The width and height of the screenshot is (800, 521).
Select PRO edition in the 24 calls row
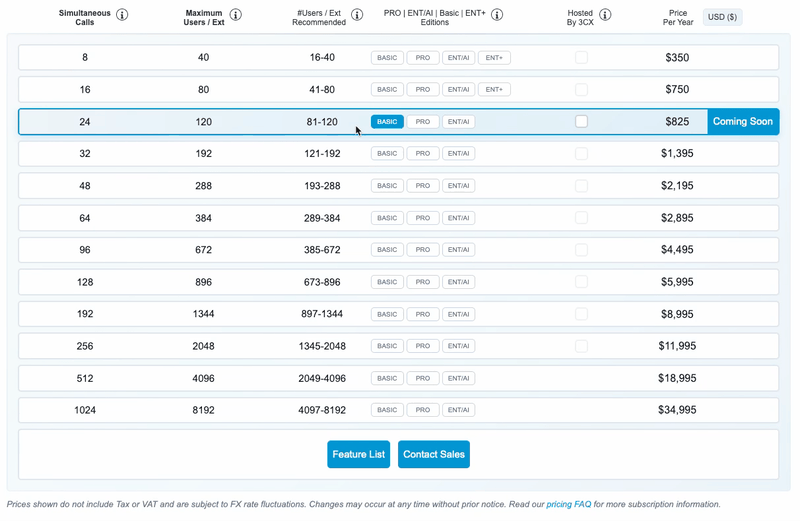tap(423, 121)
